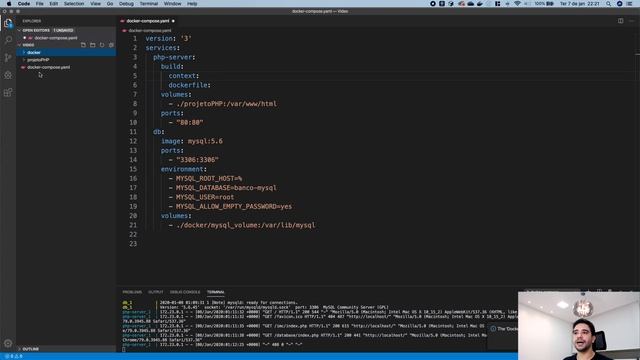Open the Help menu
This screenshot has height=360, width=640.
[x=192, y=4]
